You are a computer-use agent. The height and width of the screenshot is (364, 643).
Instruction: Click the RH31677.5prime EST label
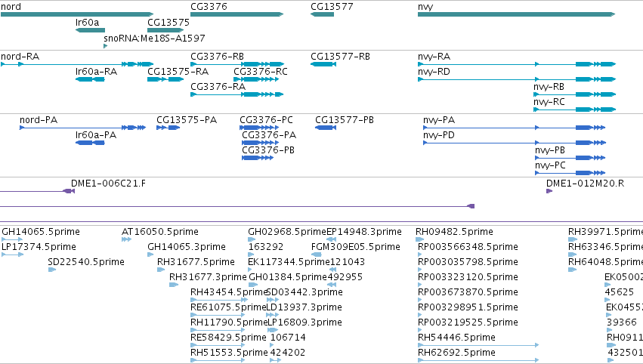click(196, 262)
